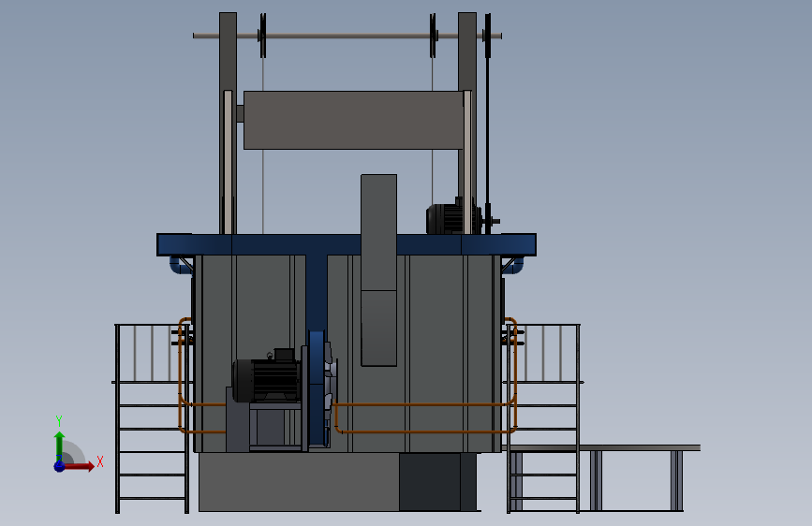The height and width of the screenshot is (526, 812).
Task: Select the blue top deck platform
Action: click(x=347, y=244)
